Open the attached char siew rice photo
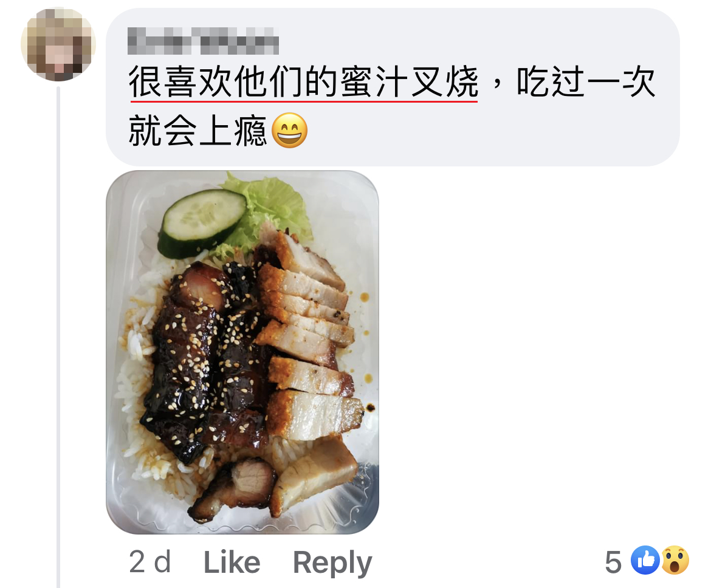The width and height of the screenshot is (711, 588). pos(242,352)
